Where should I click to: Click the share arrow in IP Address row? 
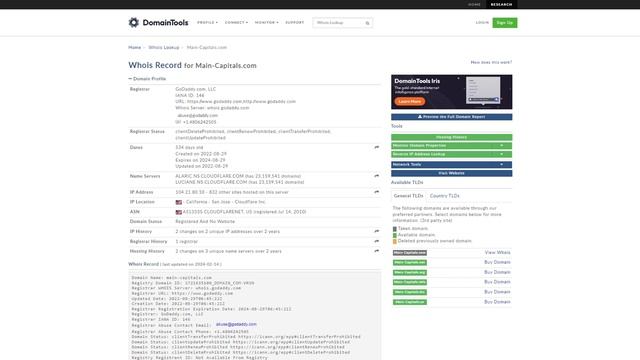(x=376, y=192)
